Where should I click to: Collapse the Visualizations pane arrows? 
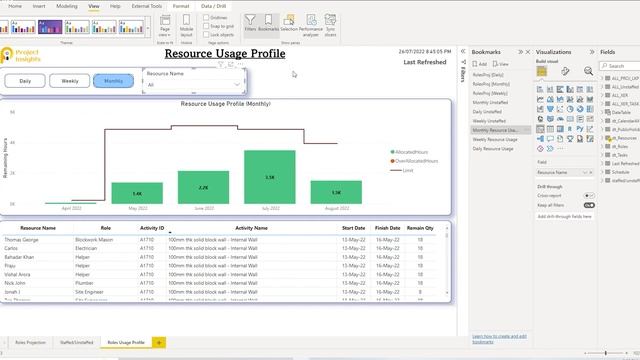592,52
